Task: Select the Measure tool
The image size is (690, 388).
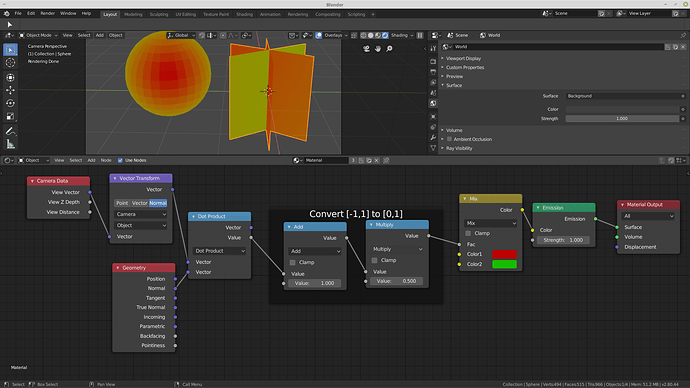Action: [10, 144]
